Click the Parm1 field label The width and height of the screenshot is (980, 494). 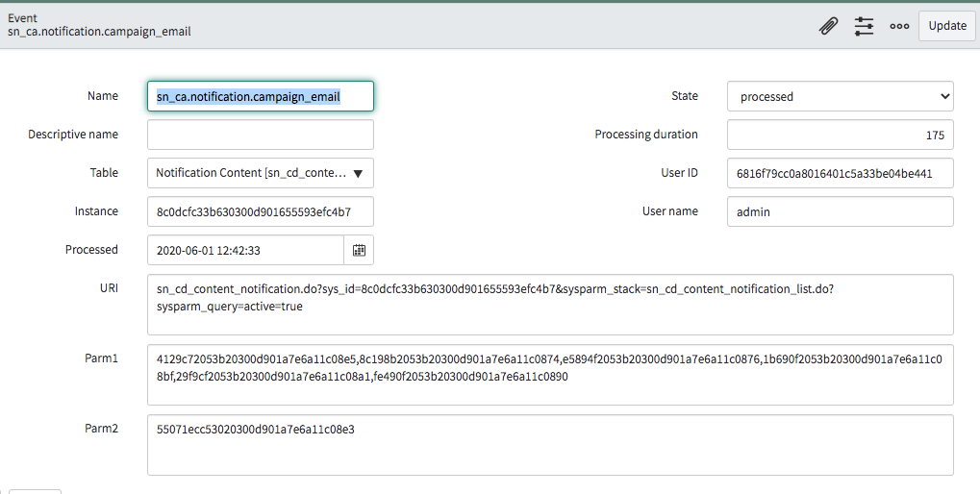(101, 358)
